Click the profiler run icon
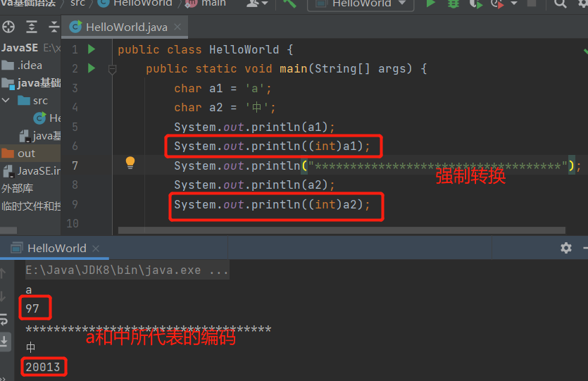The width and height of the screenshot is (588, 381). (x=497, y=4)
